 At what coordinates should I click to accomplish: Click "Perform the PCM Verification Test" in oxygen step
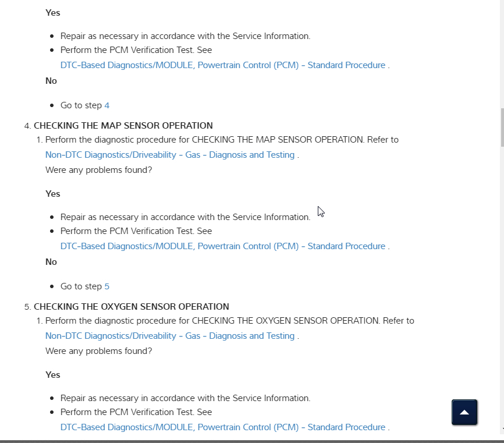136,412
